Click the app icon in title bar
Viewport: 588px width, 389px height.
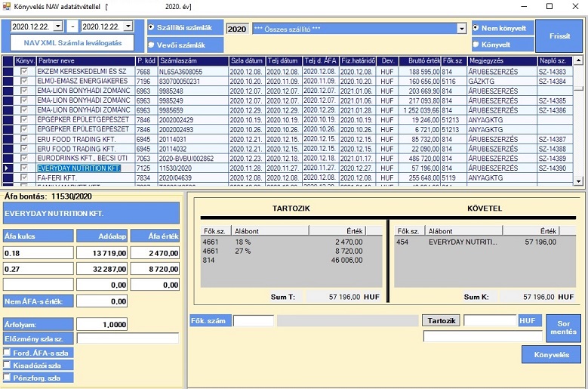[x=7, y=6]
